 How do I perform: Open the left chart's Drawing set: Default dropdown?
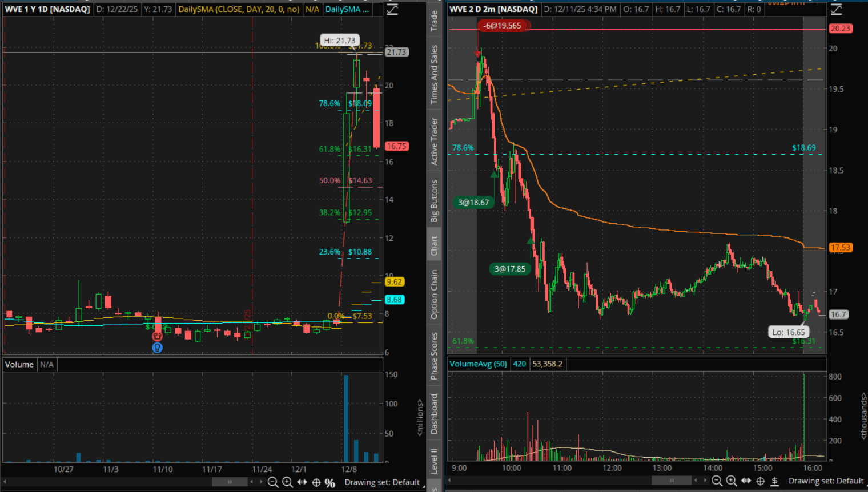[x=382, y=482]
